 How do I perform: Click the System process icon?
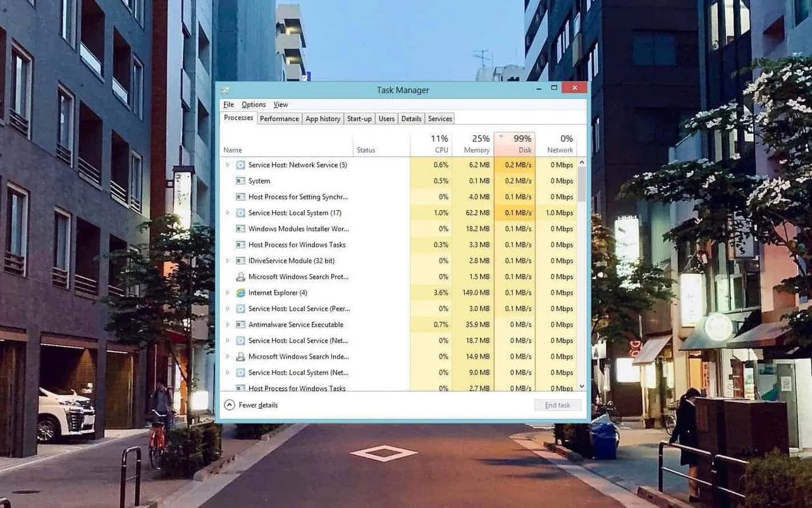click(x=240, y=181)
